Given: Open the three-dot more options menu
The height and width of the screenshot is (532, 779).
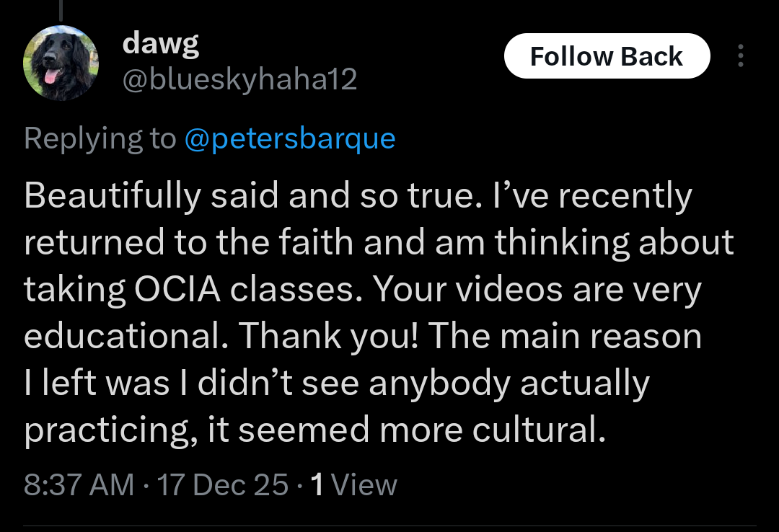Looking at the screenshot, I should pyautogui.click(x=740, y=56).
